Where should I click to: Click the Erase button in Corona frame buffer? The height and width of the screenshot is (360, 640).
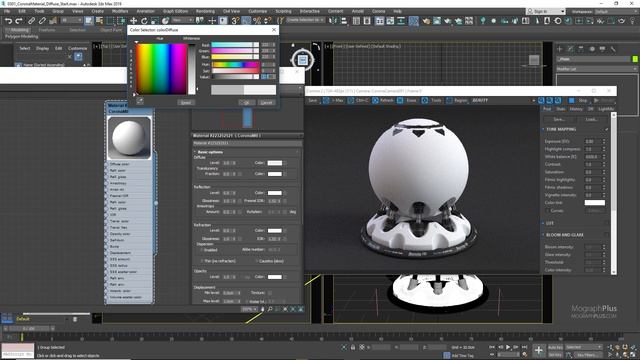[407, 100]
